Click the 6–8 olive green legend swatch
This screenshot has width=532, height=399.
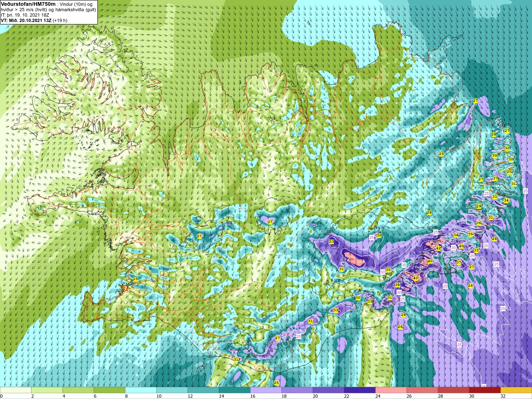pos(109,390)
